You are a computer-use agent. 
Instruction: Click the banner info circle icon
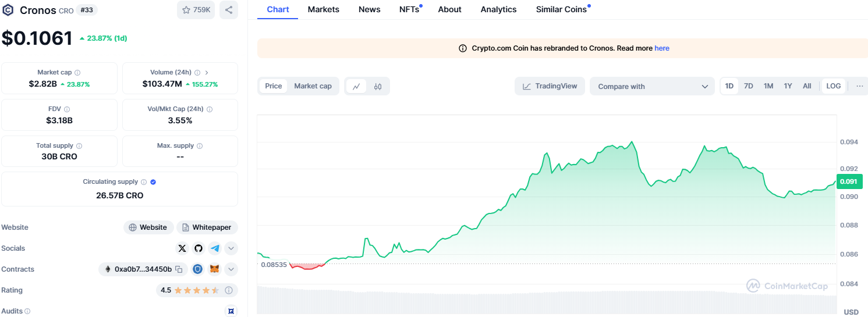coord(463,48)
